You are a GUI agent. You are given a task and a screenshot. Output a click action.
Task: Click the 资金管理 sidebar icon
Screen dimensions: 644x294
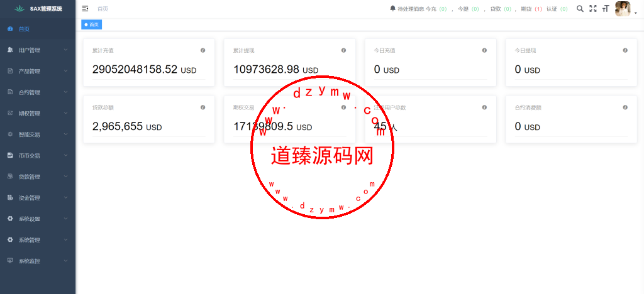10,198
